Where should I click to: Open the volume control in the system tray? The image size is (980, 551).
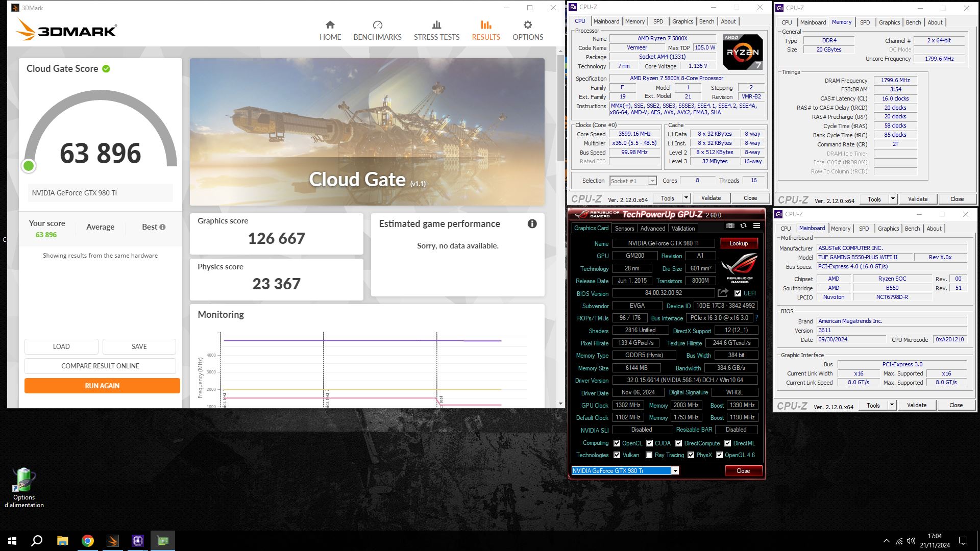click(x=911, y=541)
